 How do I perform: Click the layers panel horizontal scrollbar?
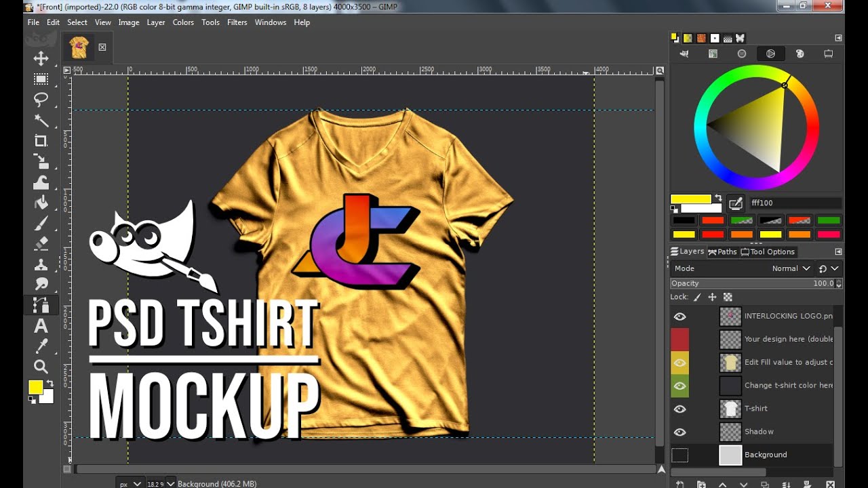(x=719, y=472)
